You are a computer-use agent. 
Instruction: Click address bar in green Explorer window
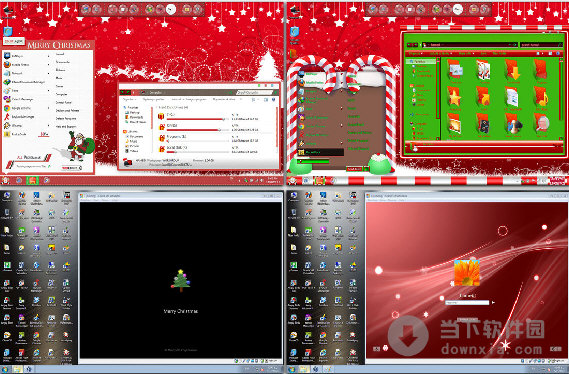(x=469, y=45)
